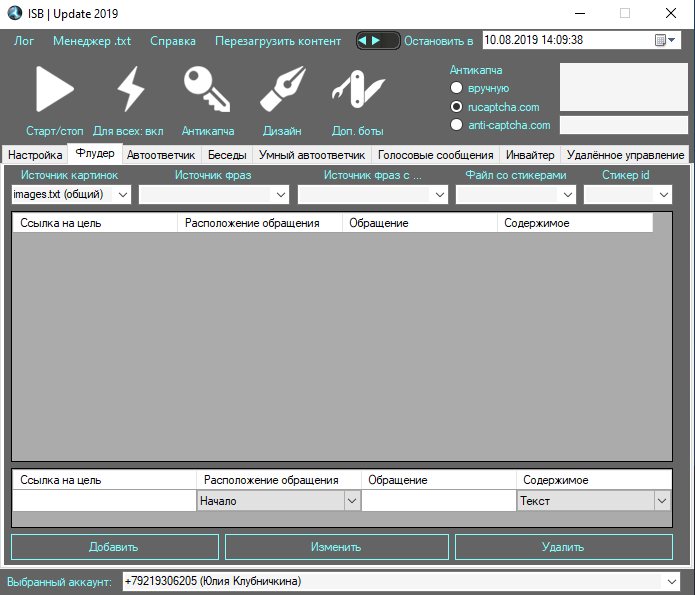Click the captcha answer input field
The height and width of the screenshot is (595, 695).
(x=624, y=125)
